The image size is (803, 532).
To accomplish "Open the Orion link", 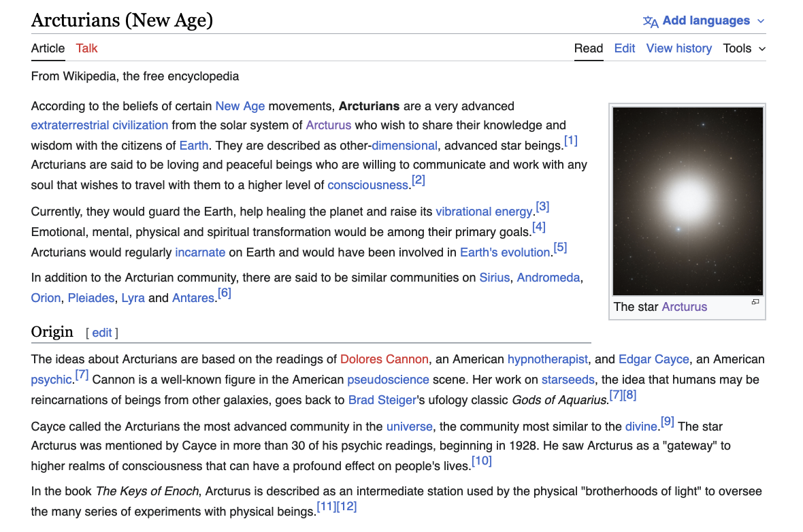I will 46,298.
